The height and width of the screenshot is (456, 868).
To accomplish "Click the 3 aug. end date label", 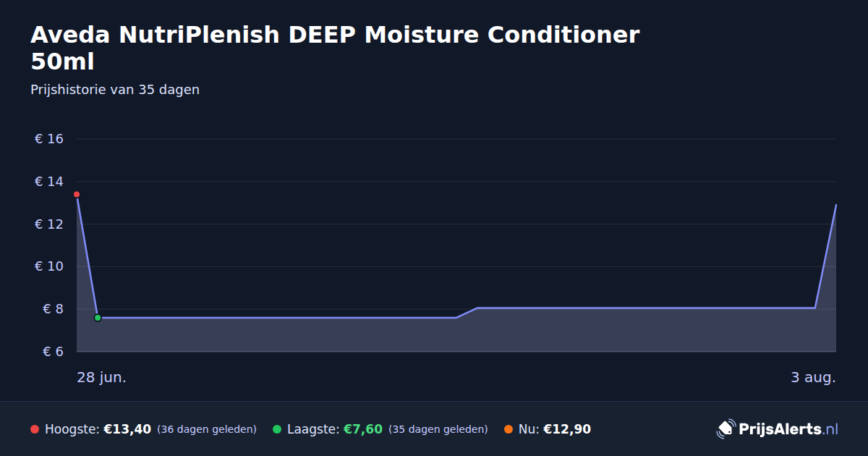I will (813, 378).
